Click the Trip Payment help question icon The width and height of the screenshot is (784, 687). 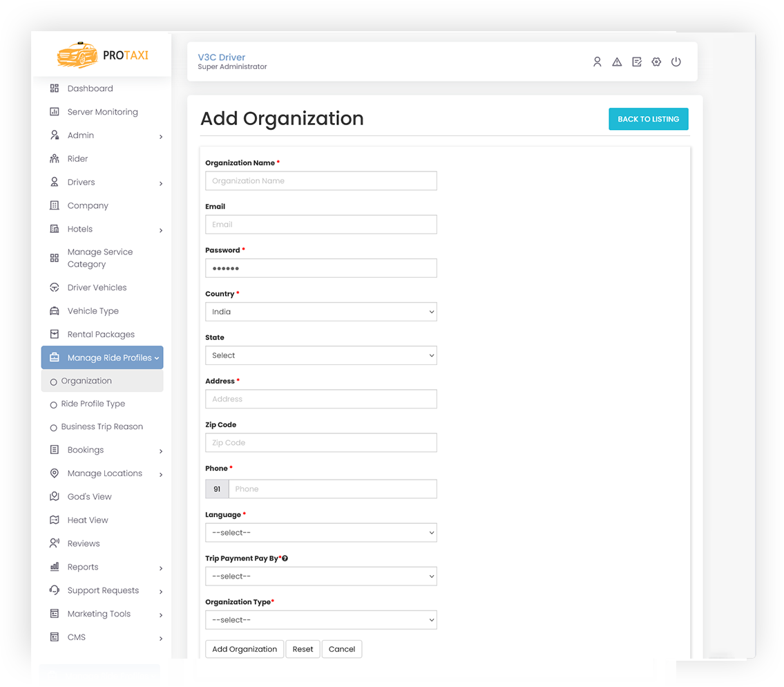[285, 558]
